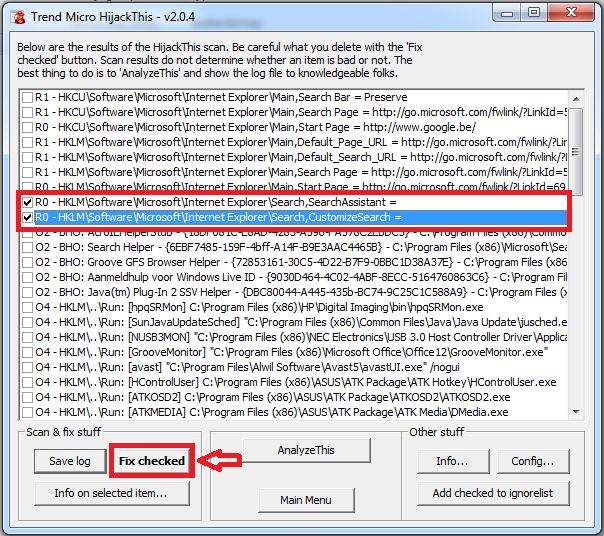Tick the HKCU Search Page entry checkbox
This screenshot has height=536, width=604.
click(27, 113)
